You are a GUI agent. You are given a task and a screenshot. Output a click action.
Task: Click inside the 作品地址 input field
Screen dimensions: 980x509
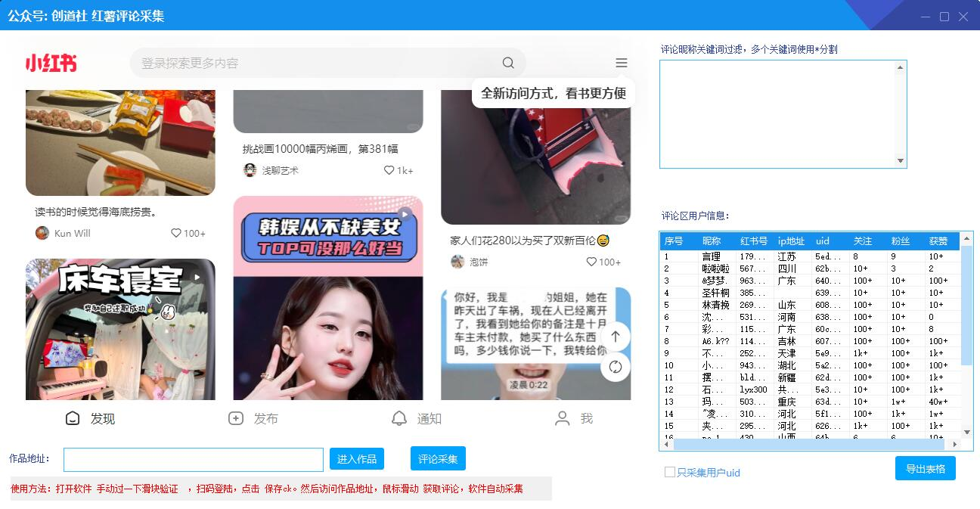coord(193,458)
